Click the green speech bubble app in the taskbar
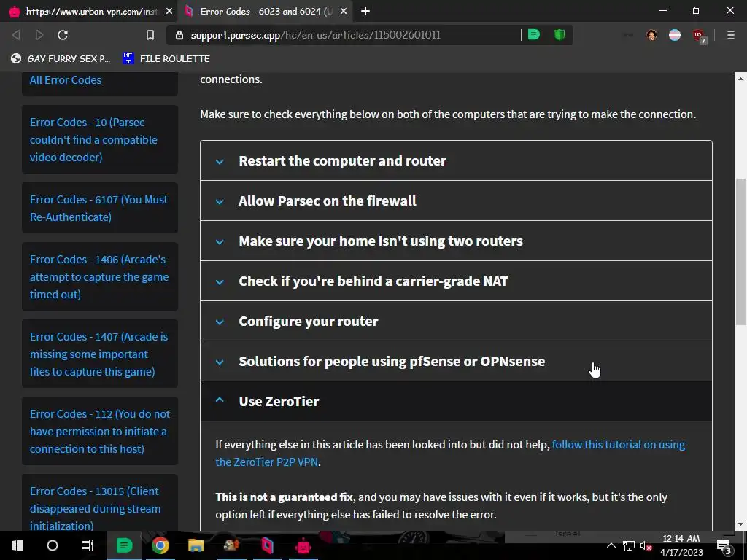Screen dimensions: 747x560 click(x=124, y=545)
